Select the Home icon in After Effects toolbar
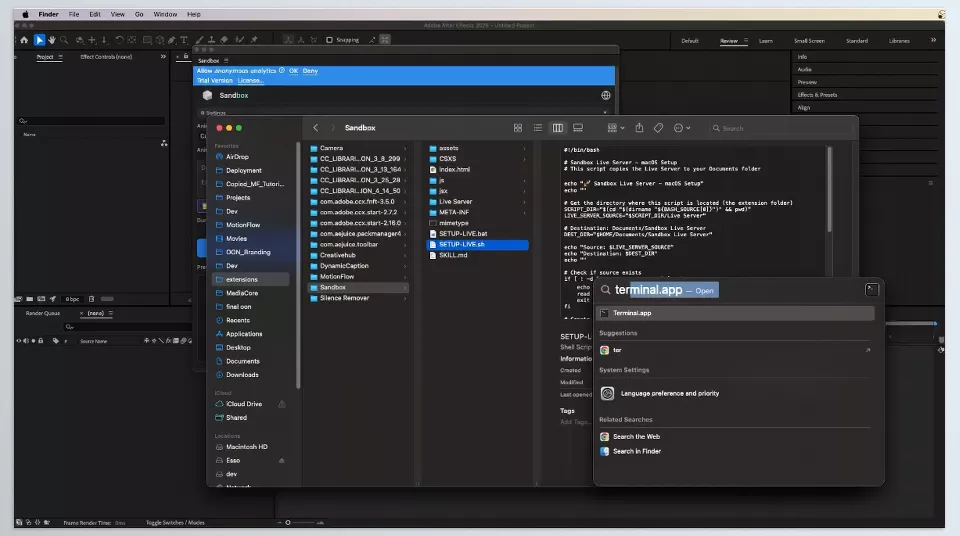The height and width of the screenshot is (536, 960). coord(24,40)
